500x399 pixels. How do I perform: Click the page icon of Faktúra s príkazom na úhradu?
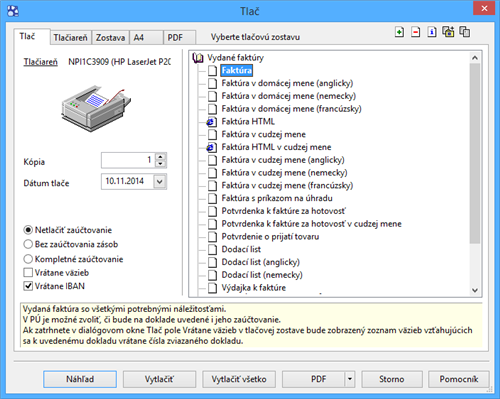tap(212, 198)
